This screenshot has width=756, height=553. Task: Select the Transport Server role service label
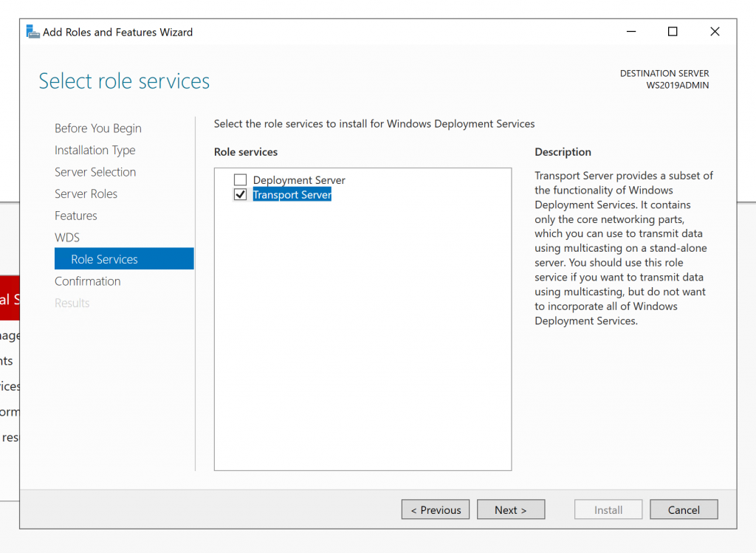tap(292, 195)
